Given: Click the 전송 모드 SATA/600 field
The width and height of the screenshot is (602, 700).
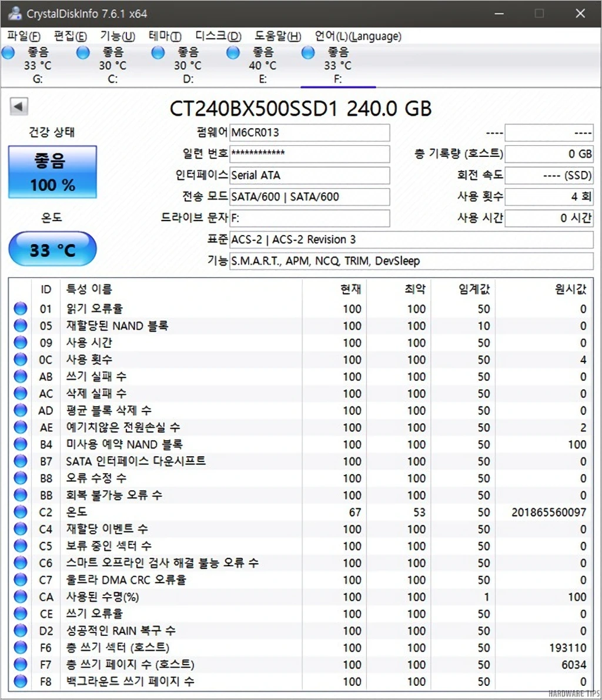Looking at the screenshot, I should coord(309,197).
